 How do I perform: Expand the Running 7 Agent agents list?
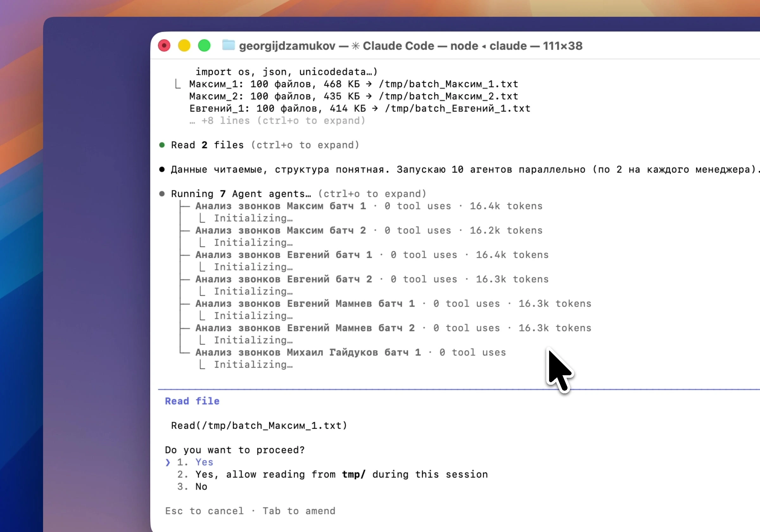coord(298,194)
